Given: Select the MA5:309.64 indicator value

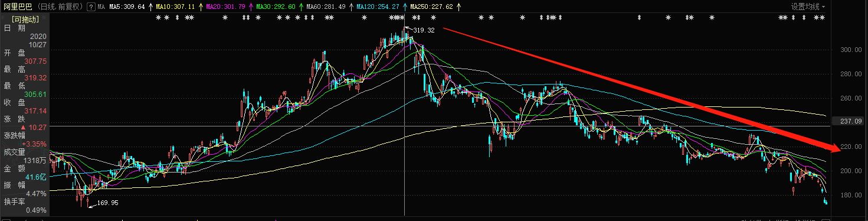Looking at the screenshot, I should pos(127,7).
